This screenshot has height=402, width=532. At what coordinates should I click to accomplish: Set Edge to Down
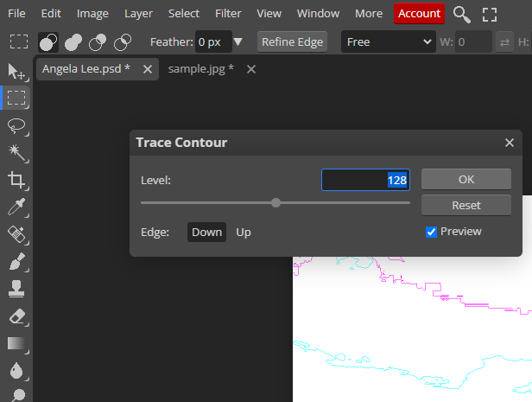pyautogui.click(x=206, y=232)
